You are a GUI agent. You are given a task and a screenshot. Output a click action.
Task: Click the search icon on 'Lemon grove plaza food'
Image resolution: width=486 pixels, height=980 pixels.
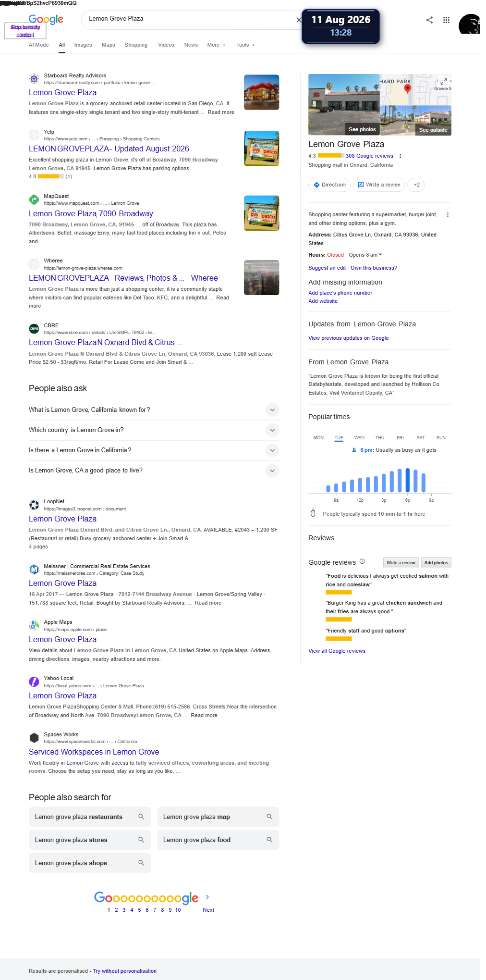[269, 840]
